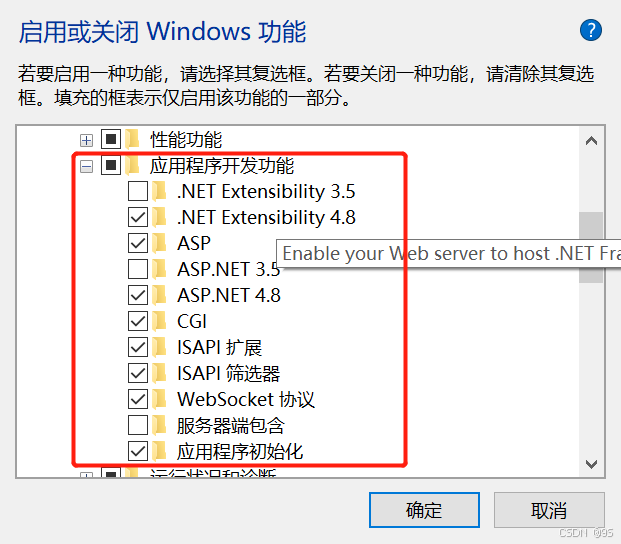Click the blue help question mark icon
621x544 pixels.
point(591,29)
